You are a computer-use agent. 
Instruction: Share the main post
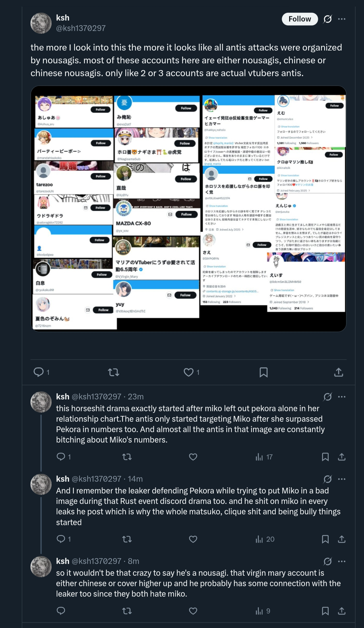pos(338,372)
